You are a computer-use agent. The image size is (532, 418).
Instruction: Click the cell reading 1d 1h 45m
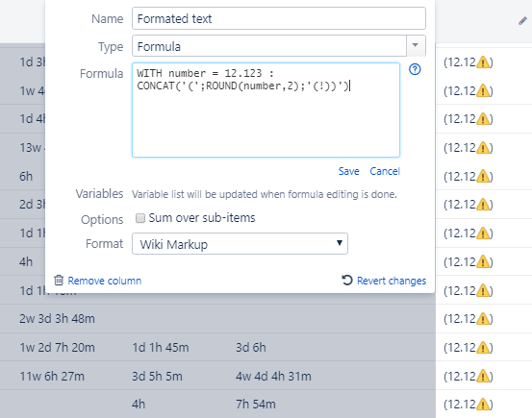(161, 348)
